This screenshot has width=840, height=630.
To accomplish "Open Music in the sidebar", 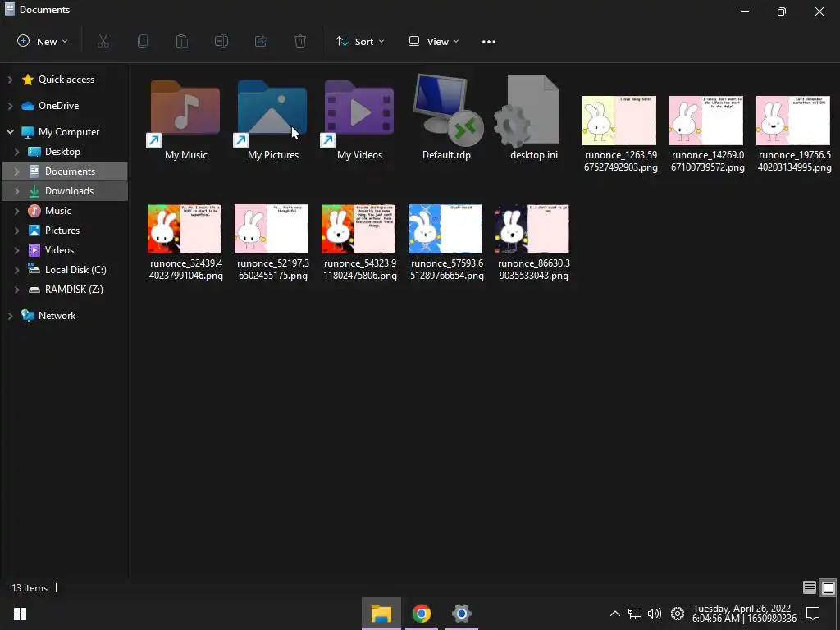I will [58, 211].
